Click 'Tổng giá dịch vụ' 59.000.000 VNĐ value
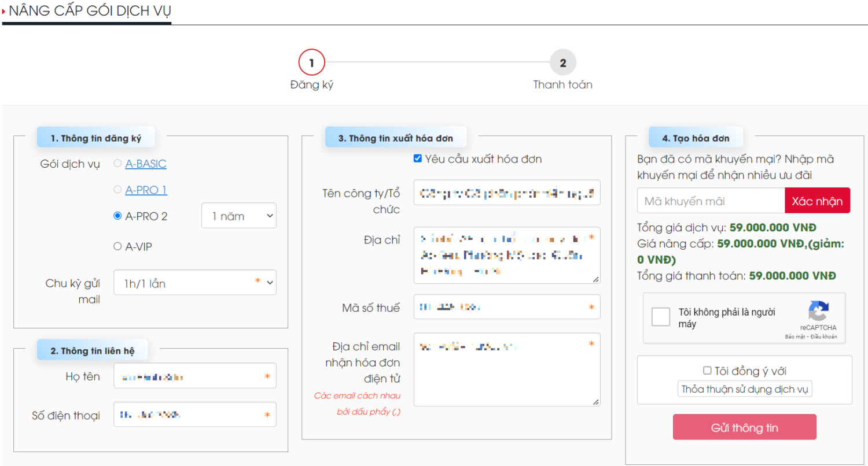This screenshot has width=868, height=466. [x=773, y=227]
